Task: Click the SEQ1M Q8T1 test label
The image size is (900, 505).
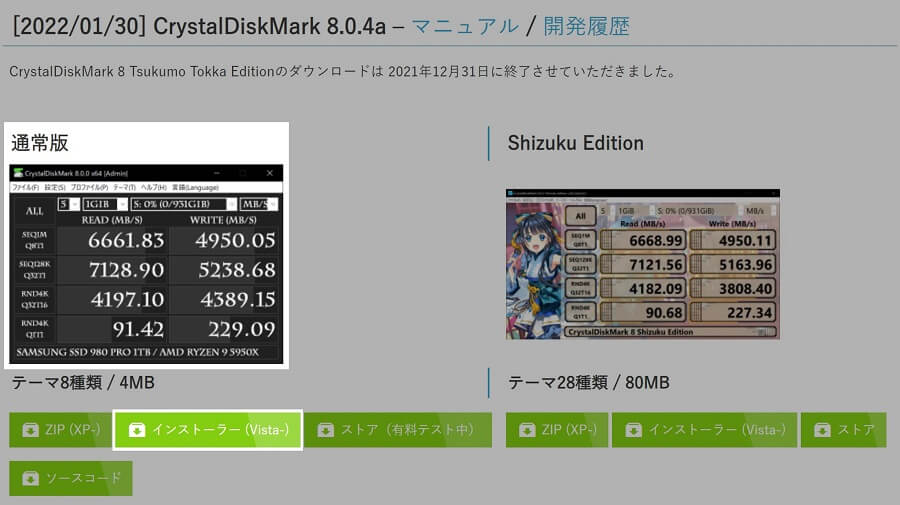Action: coord(34,240)
